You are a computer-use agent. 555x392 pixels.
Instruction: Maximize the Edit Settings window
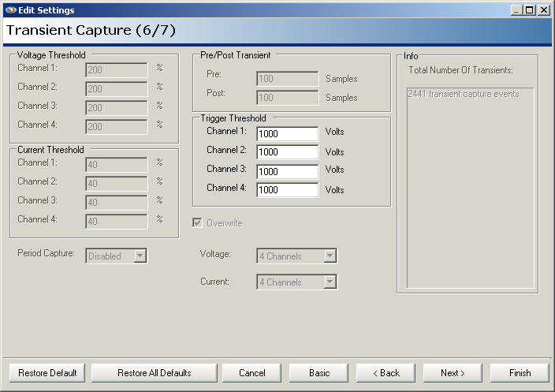pos(530,10)
